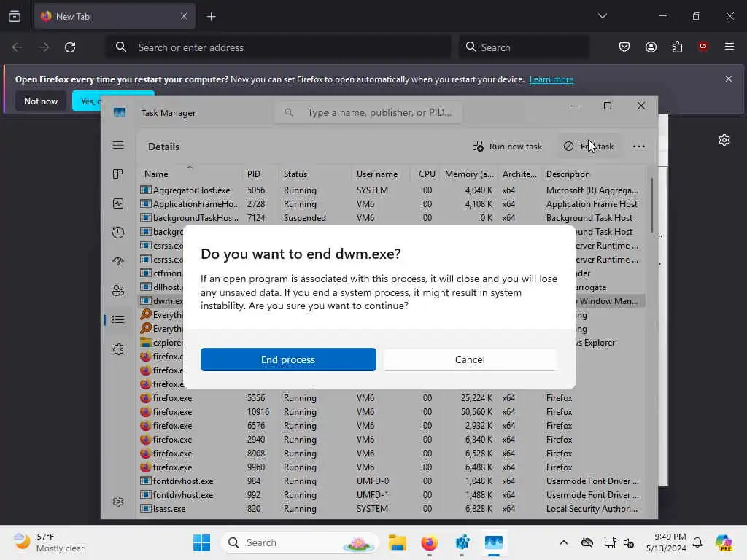Open uBlock Origin extension icon
The height and width of the screenshot is (560, 747).
pyautogui.click(x=703, y=47)
